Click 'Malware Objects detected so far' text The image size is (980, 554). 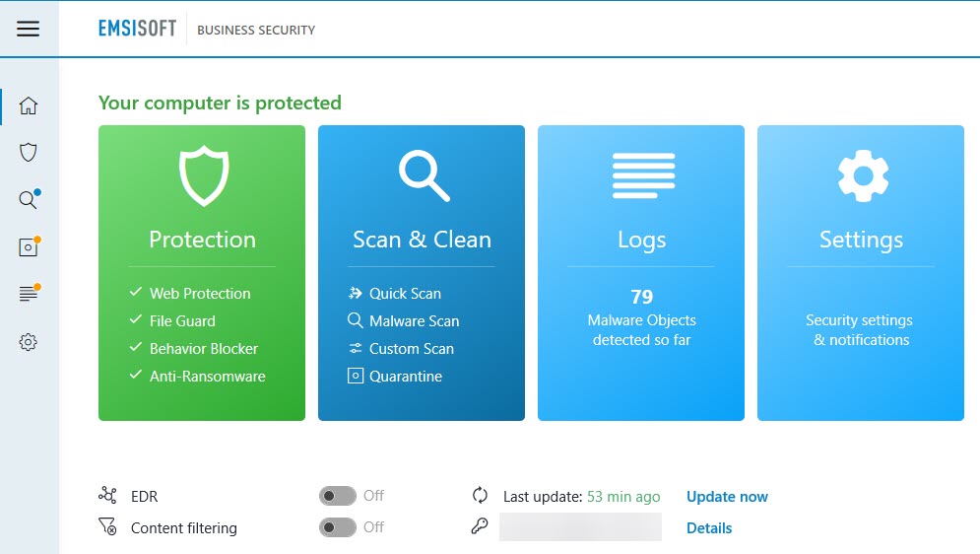tap(642, 329)
